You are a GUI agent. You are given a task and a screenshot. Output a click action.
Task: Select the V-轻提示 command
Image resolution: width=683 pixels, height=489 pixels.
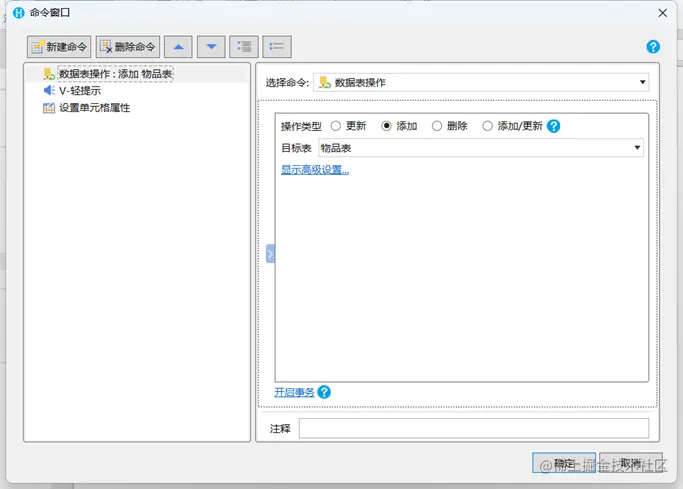tap(80, 91)
